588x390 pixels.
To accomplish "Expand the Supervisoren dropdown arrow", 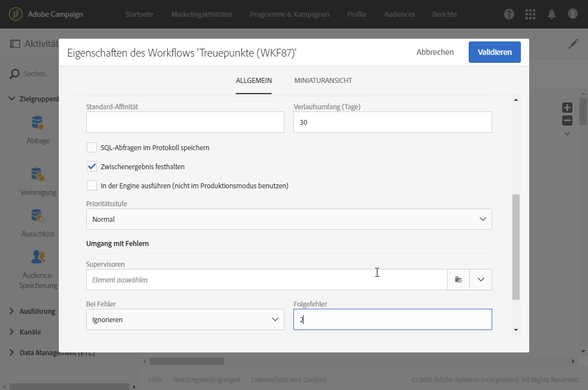I will click(x=480, y=280).
